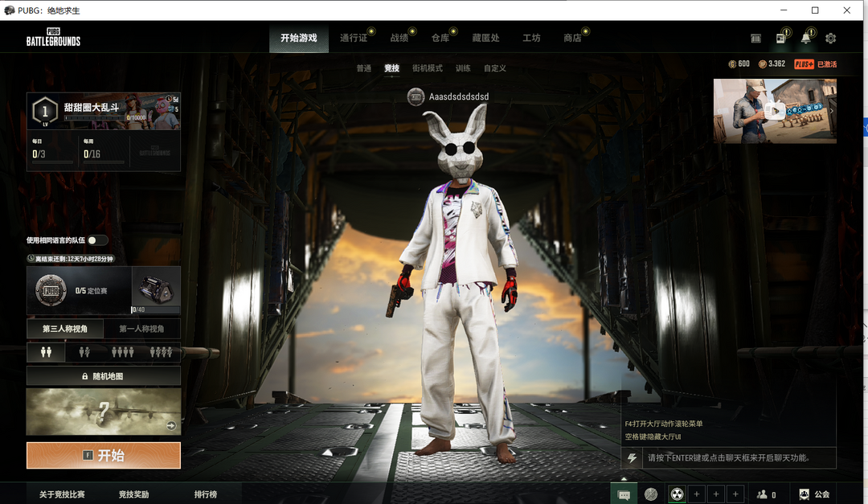Open the settings gear icon
The width and height of the screenshot is (868, 504).
click(830, 39)
